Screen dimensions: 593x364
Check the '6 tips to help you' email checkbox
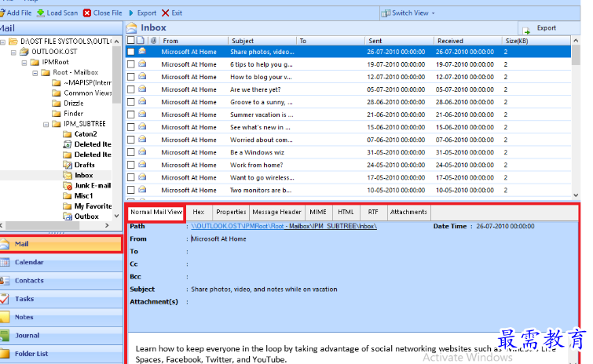point(131,64)
